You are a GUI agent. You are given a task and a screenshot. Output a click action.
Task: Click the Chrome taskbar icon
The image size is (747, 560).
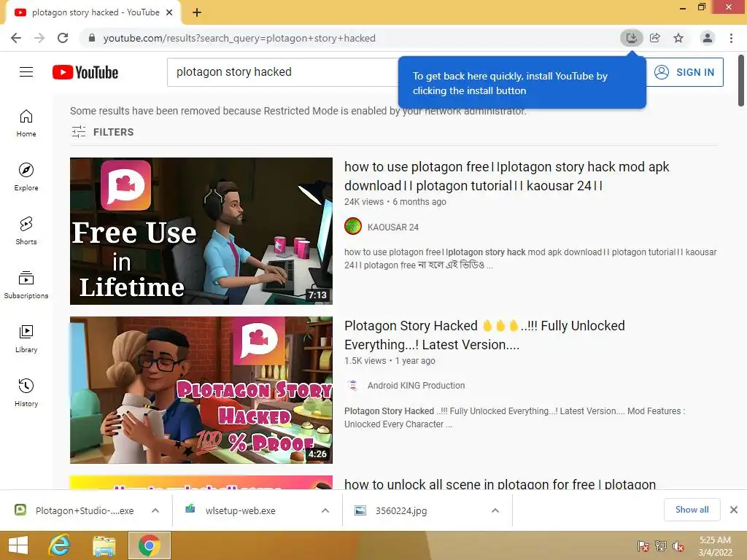[x=149, y=545]
